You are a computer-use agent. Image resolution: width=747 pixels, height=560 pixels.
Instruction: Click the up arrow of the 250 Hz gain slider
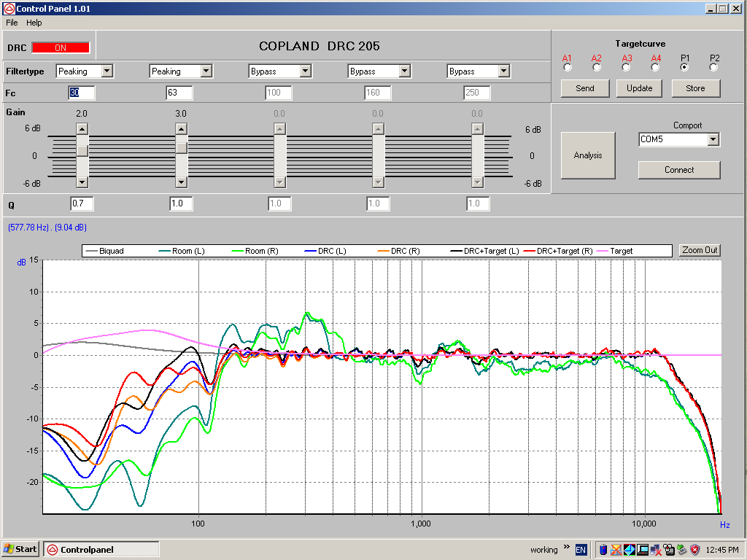click(477, 129)
